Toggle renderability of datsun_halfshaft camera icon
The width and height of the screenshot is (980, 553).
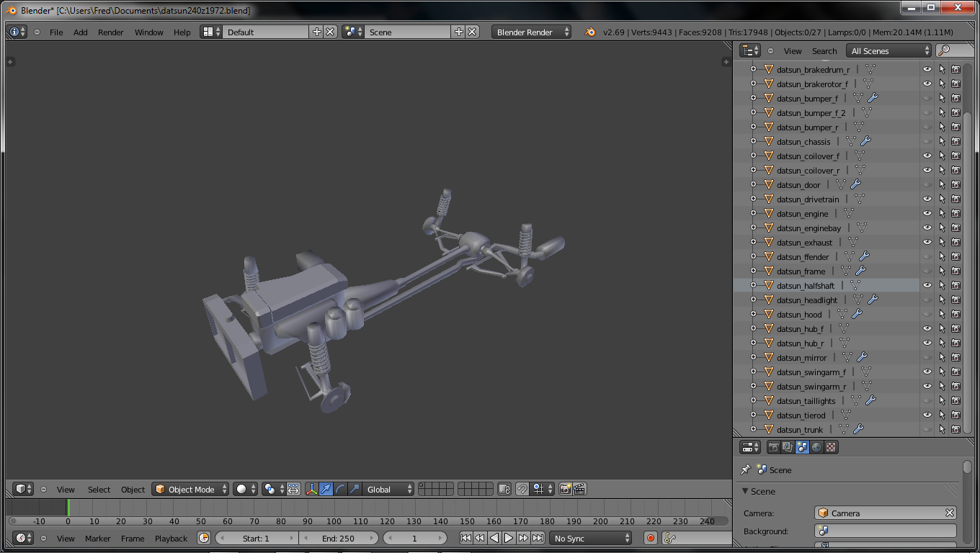point(955,286)
